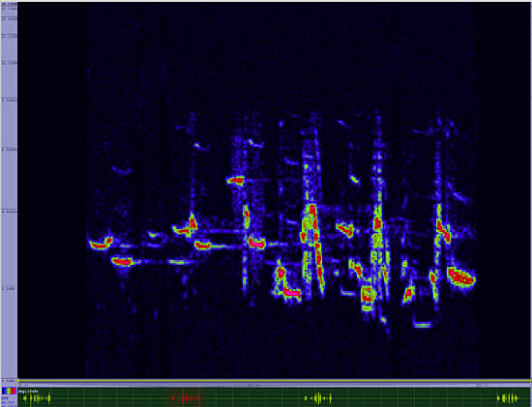Viewport: 532px width, 407px height.
Task: Click the last yellow waveform cluster in overview
Action: pyautogui.click(x=508, y=398)
